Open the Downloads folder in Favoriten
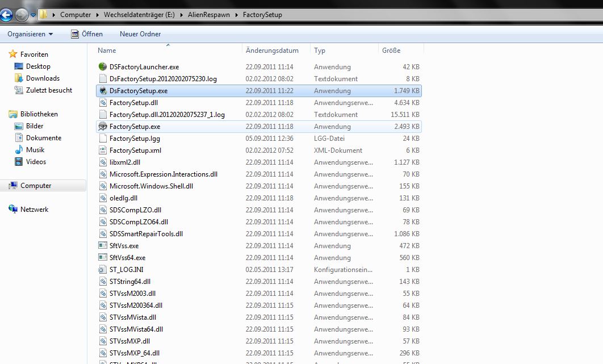This screenshot has width=603, height=364. pyautogui.click(x=43, y=78)
